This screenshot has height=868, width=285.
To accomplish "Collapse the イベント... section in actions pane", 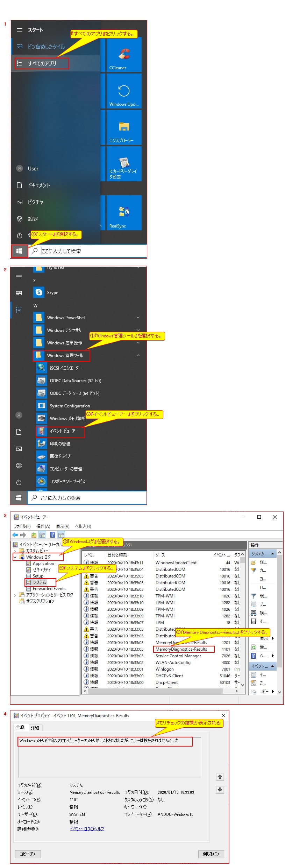I will click(273, 666).
